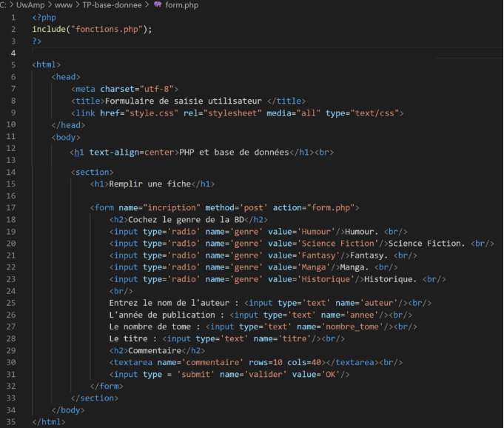Image resolution: width=504 pixels, height=428 pixels.
Task: Click the opening <html> tag
Action: [47, 64]
